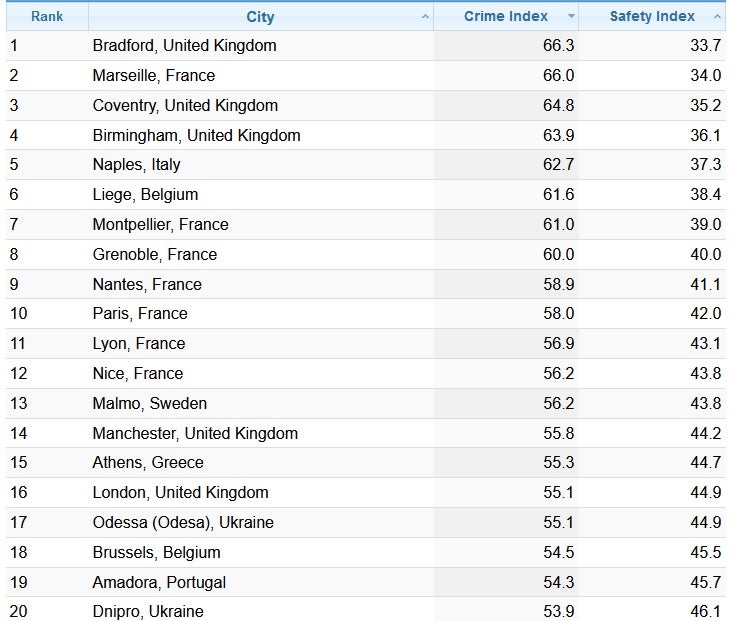Click Odessa (Odesa), Ukraine entry

pos(183,522)
